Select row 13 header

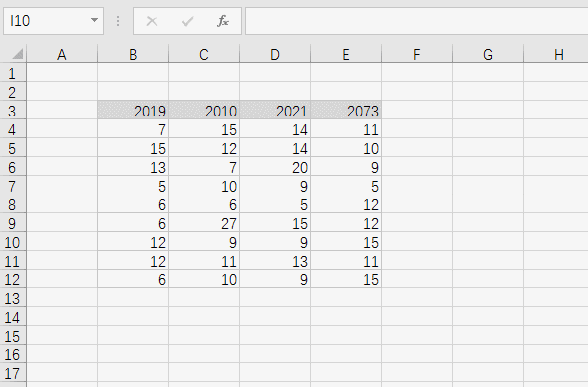[x=13, y=298]
